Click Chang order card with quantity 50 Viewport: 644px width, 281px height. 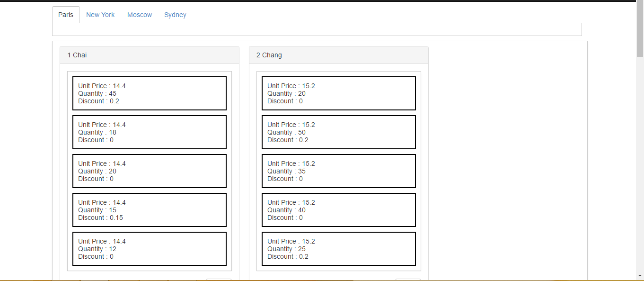click(x=338, y=132)
